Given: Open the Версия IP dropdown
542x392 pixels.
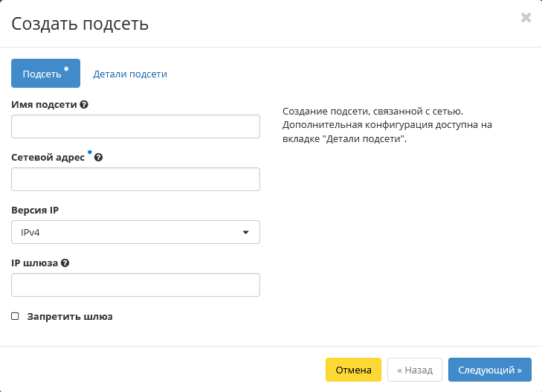Looking at the screenshot, I should tap(135, 232).
